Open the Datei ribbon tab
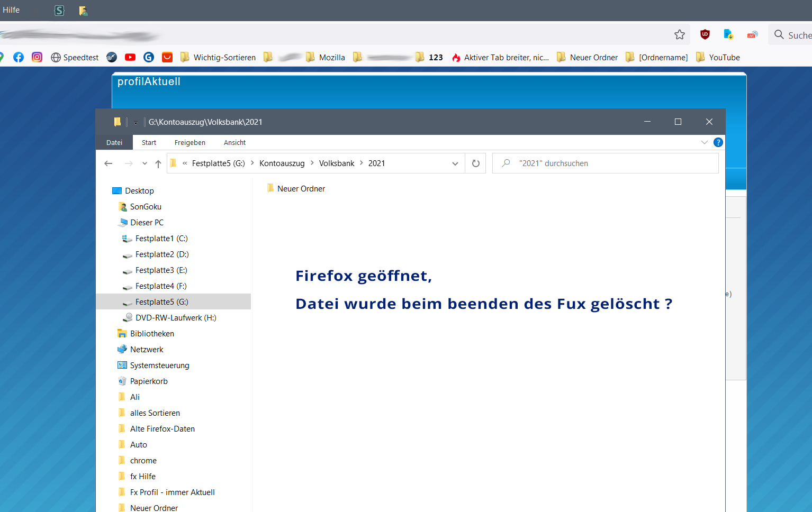Image resolution: width=812 pixels, height=512 pixels. pyautogui.click(x=114, y=143)
